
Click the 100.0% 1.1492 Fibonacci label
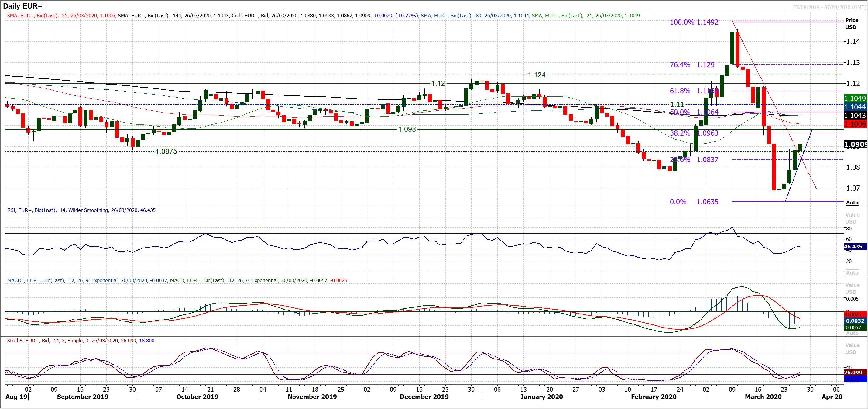(x=694, y=22)
